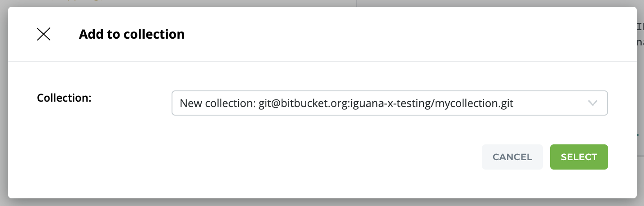The width and height of the screenshot is (644, 206).
Task: Click the X icon in dialog header
Action: point(44,34)
